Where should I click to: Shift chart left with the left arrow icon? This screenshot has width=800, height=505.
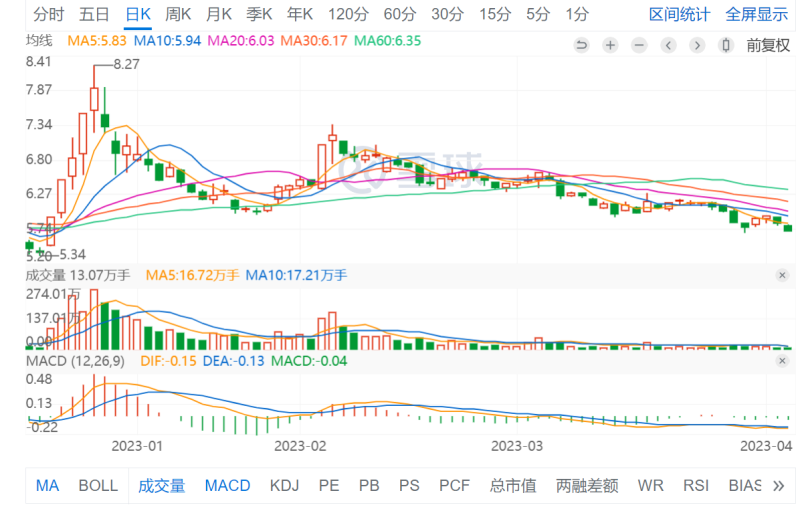pyautogui.click(x=668, y=45)
